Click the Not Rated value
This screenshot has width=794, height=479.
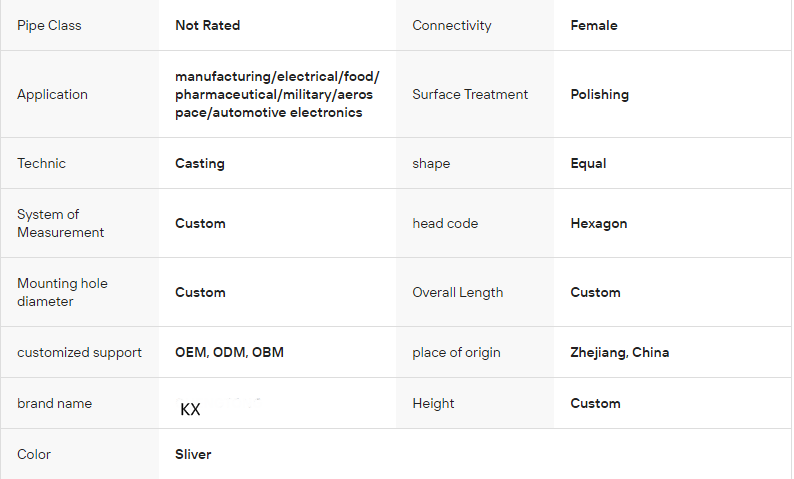point(207,25)
